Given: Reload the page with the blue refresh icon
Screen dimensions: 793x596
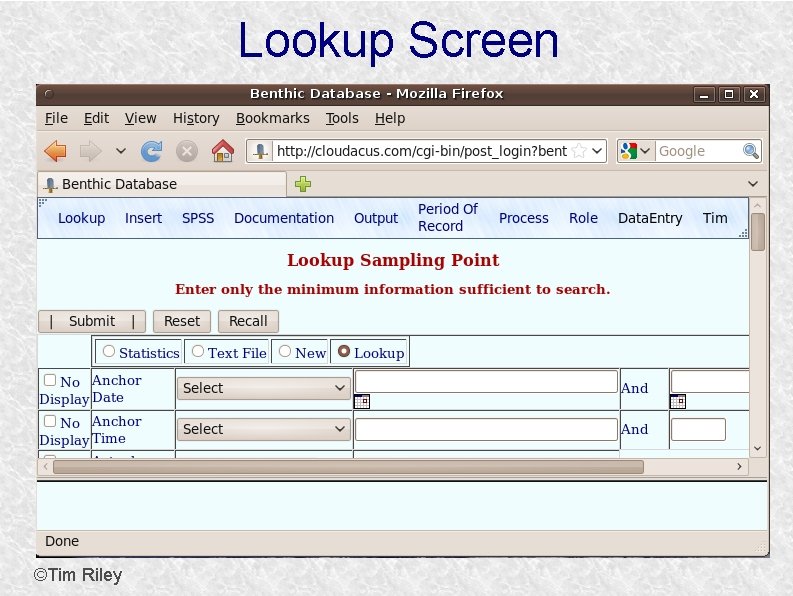Looking at the screenshot, I should pyautogui.click(x=151, y=151).
